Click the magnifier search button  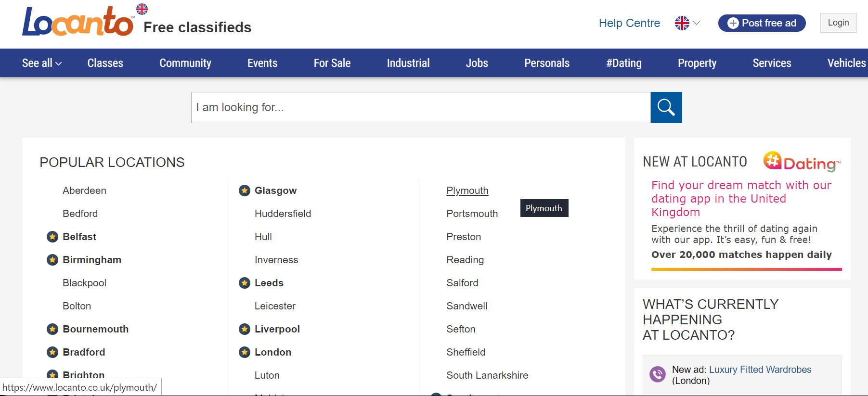666,107
